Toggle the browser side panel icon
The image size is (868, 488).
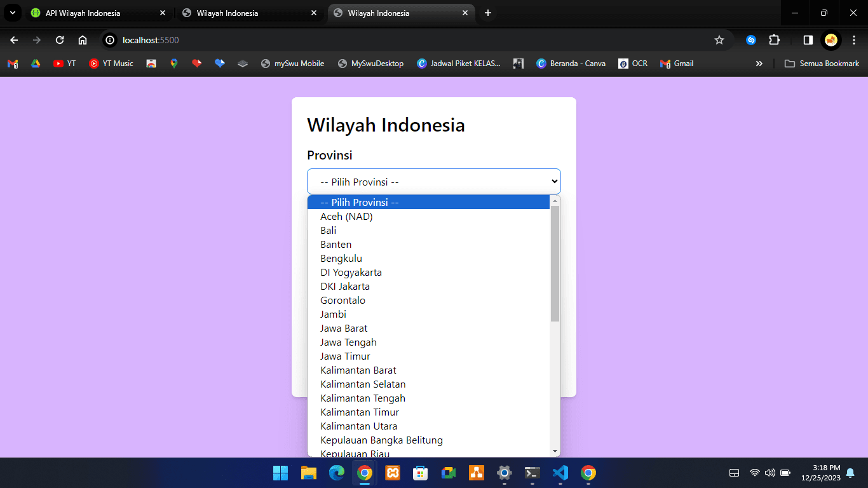click(x=808, y=40)
